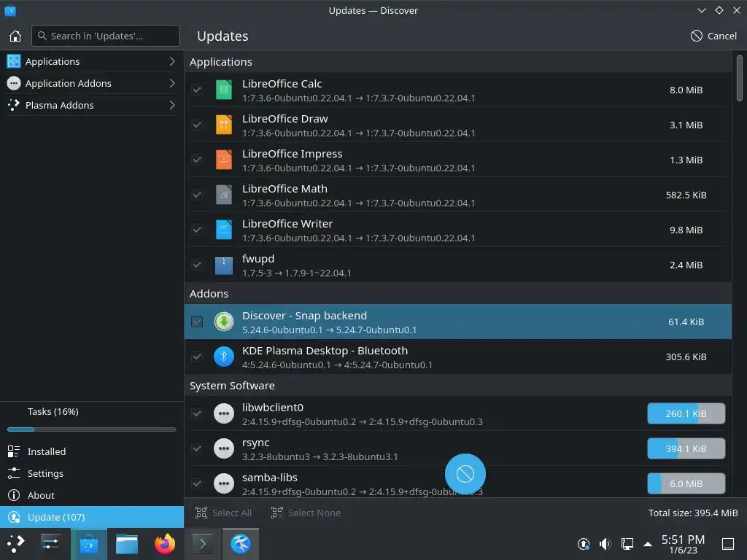Open the Applications sidebar category
Image resolution: width=747 pixels, height=560 pixels.
[91, 61]
